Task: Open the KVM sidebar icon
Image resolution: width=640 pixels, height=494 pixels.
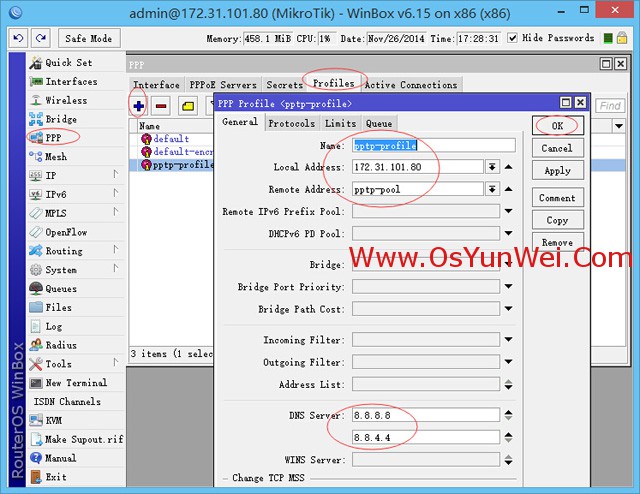Action: 36,421
